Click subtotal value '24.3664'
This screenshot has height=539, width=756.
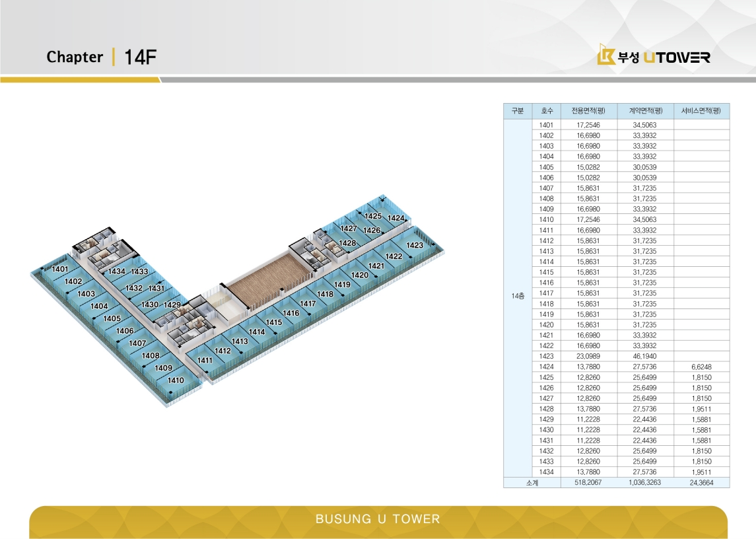pyautogui.click(x=701, y=483)
